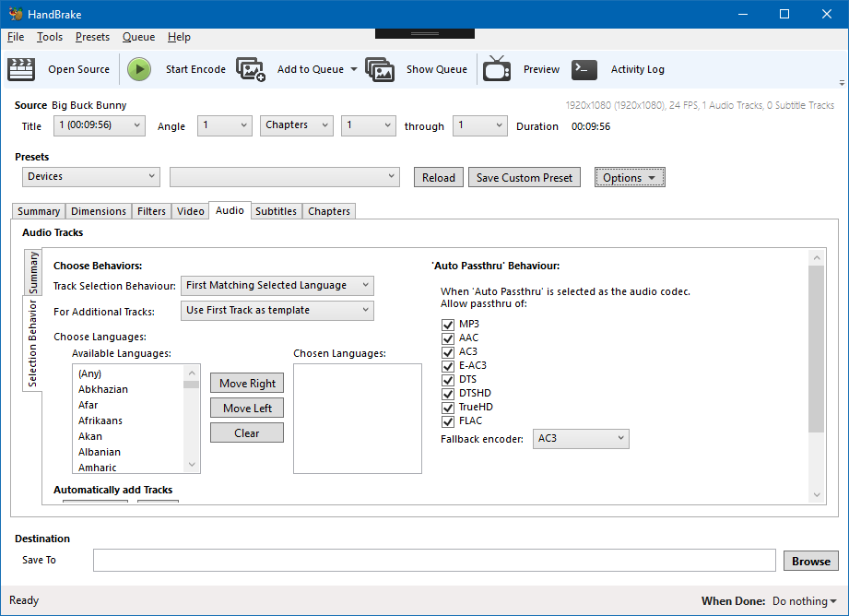Click the Save To destination field

(434, 560)
